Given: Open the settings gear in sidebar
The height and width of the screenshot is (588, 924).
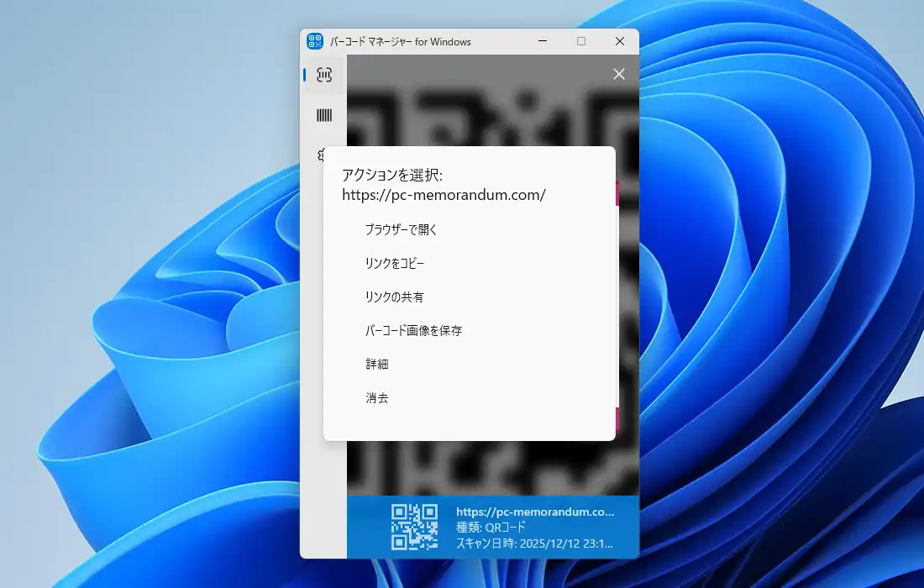Looking at the screenshot, I should [320, 155].
